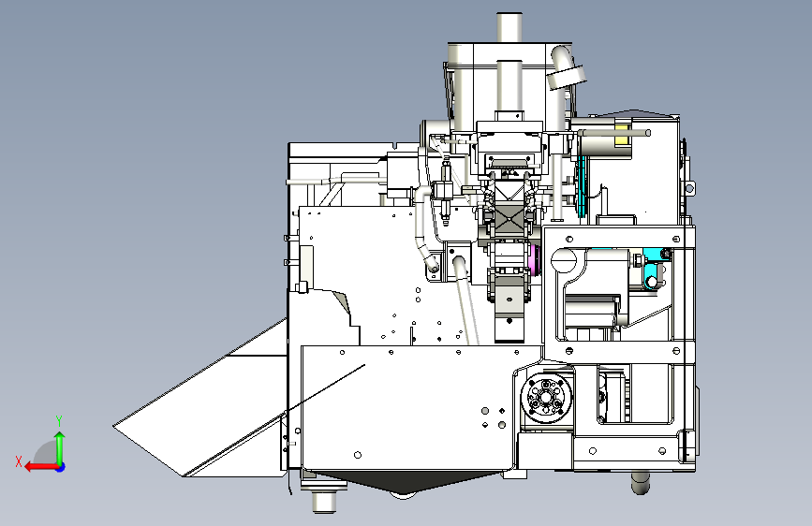
Task: Select the cylindrical foot at the bottom left
Action: (x=324, y=502)
